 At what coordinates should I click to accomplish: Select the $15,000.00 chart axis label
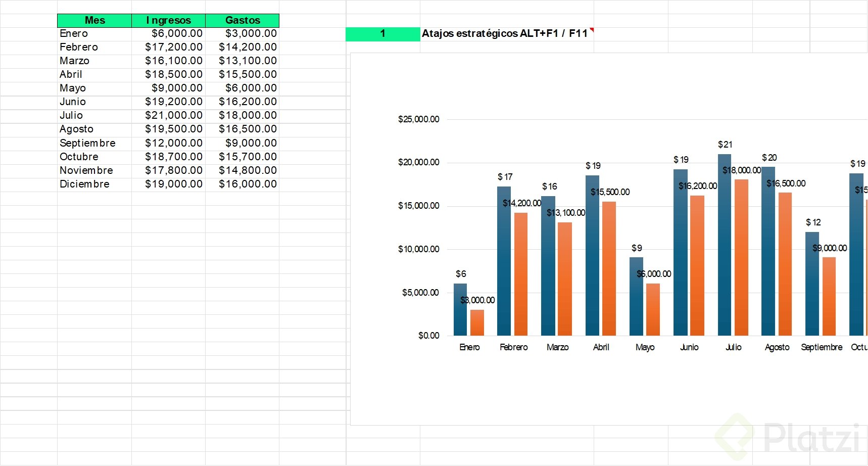[x=419, y=206]
